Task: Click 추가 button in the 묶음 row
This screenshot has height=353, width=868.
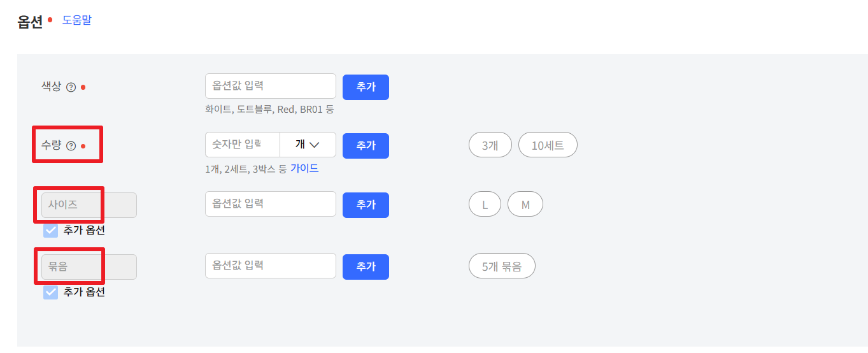Action: tap(366, 266)
